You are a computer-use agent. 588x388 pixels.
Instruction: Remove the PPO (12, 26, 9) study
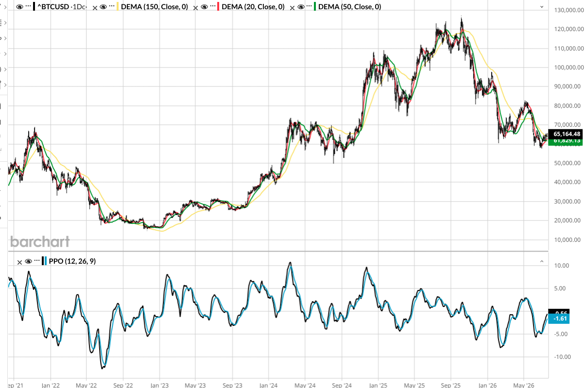[x=20, y=262]
